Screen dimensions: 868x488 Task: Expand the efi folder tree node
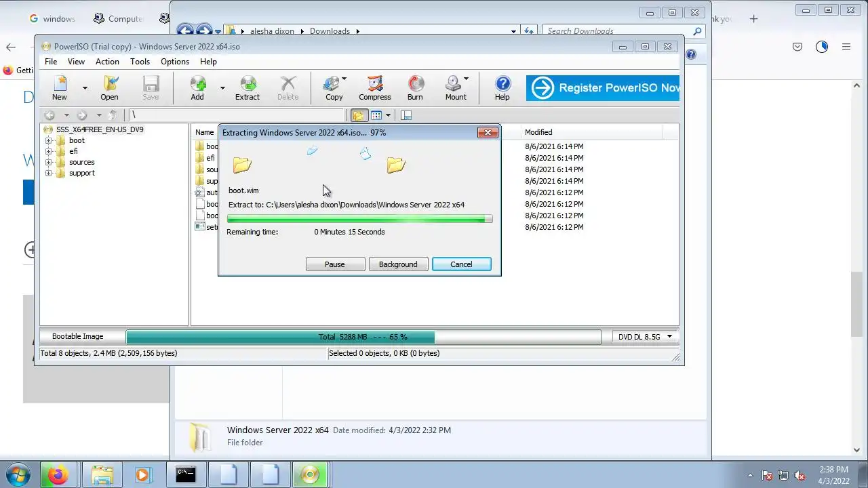click(48, 152)
